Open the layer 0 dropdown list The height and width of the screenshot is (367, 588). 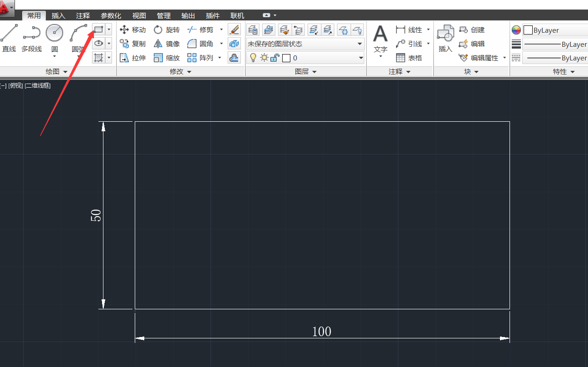click(305, 58)
